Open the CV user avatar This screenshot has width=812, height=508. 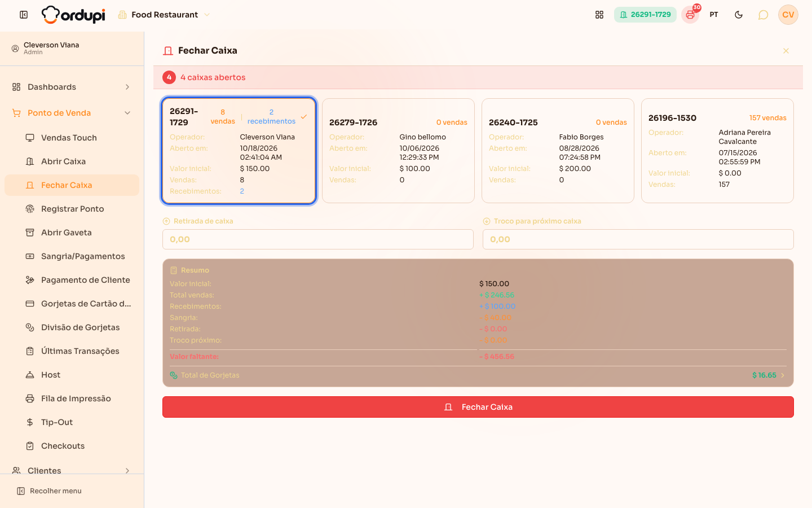[788, 15]
